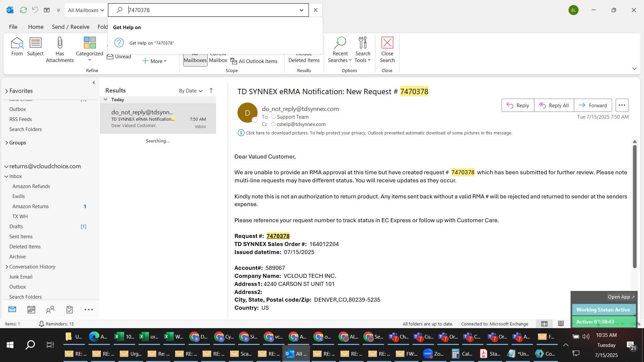Show more navigation options ellipsis
The image size is (644, 362).
89,309
